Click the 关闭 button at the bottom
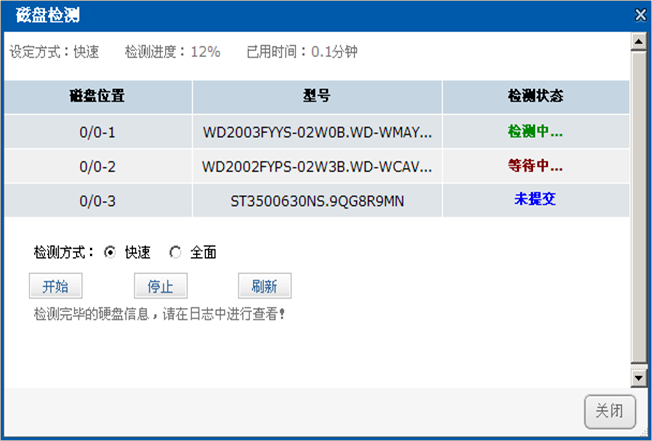652x441 pixels. click(610, 411)
